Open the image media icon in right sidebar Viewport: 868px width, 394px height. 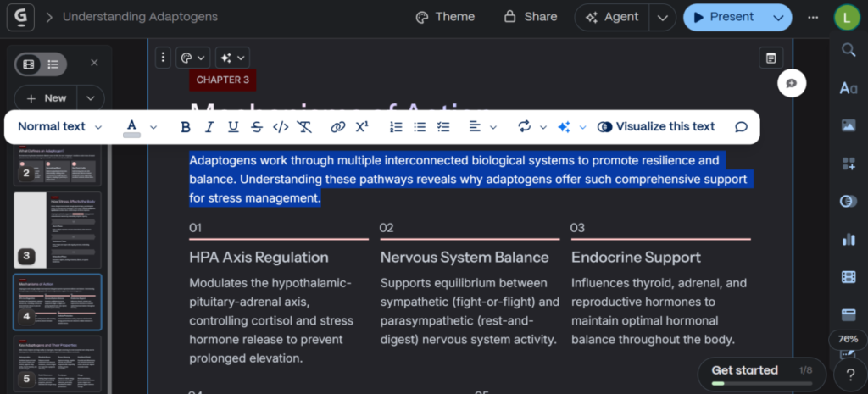848,125
